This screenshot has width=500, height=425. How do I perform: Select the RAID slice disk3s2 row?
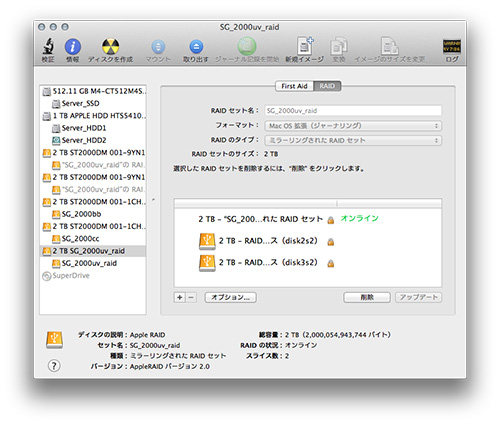click(x=308, y=263)
